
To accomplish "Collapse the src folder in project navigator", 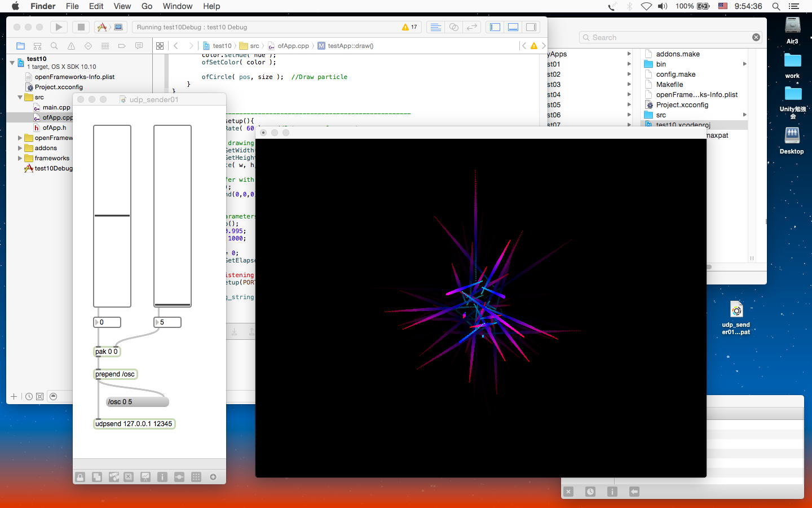I will [x=20, y=97].
